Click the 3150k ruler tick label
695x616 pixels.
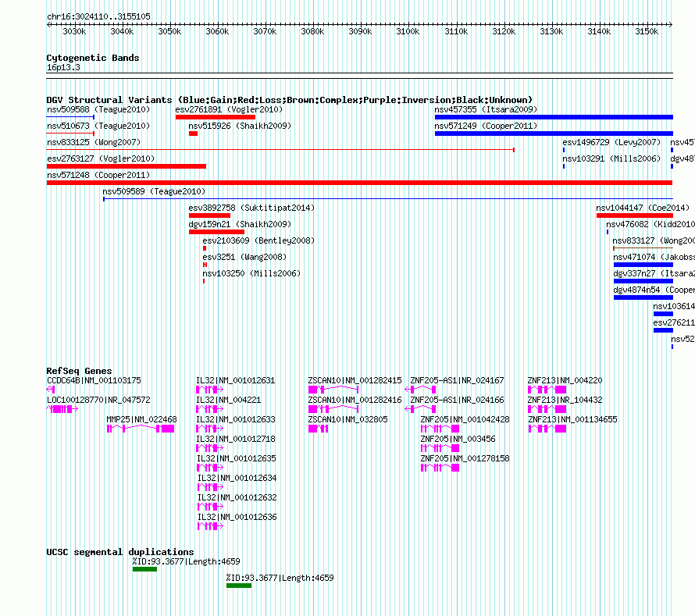point(647,31)
